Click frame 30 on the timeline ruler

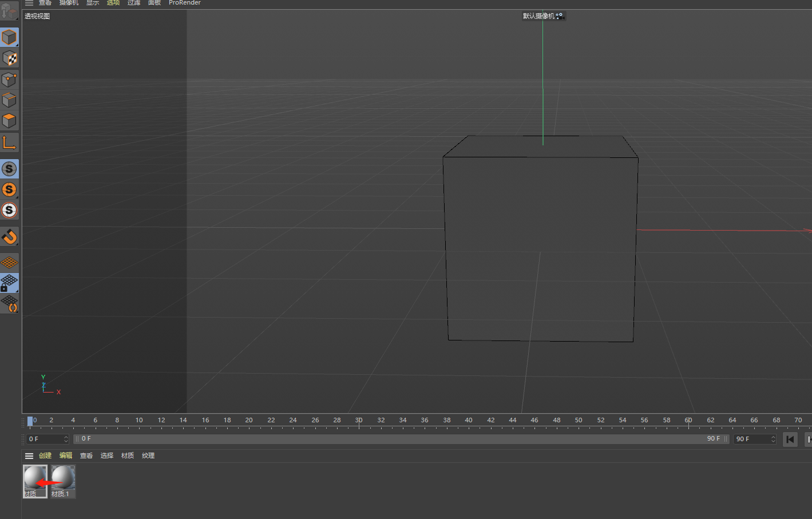(x=359, y=421)
